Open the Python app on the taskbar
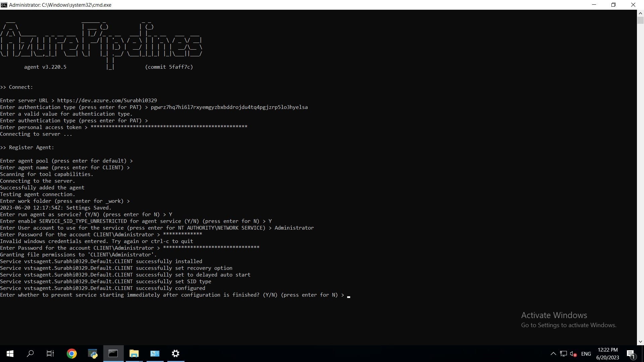This screenshot has width=644, height=362. tap(93, 354)
